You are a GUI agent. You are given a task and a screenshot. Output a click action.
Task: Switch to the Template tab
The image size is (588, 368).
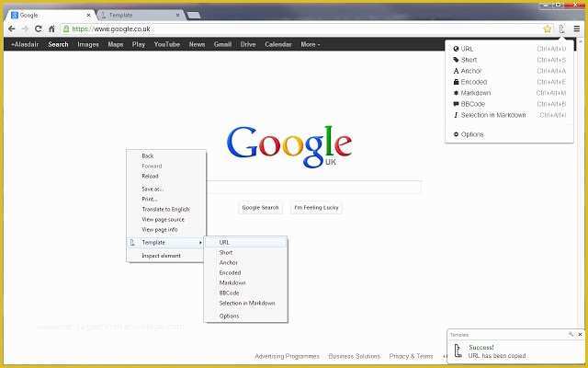140,16
